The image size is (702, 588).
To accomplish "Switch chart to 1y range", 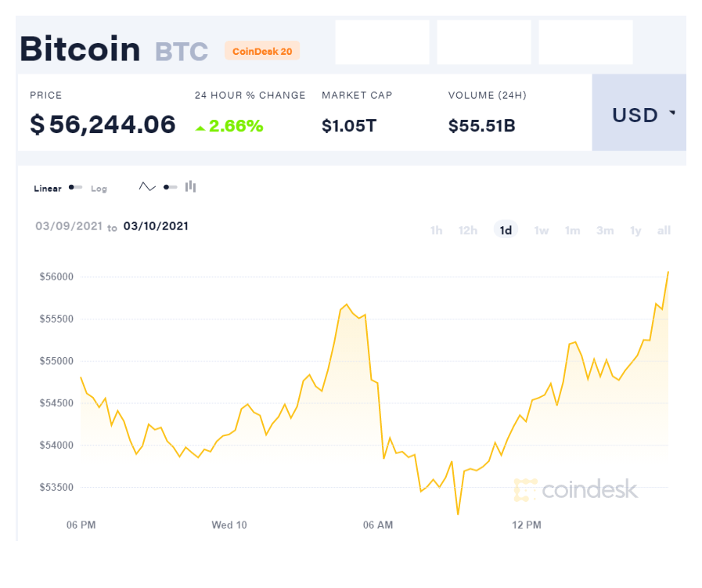I will coord(635,230).
